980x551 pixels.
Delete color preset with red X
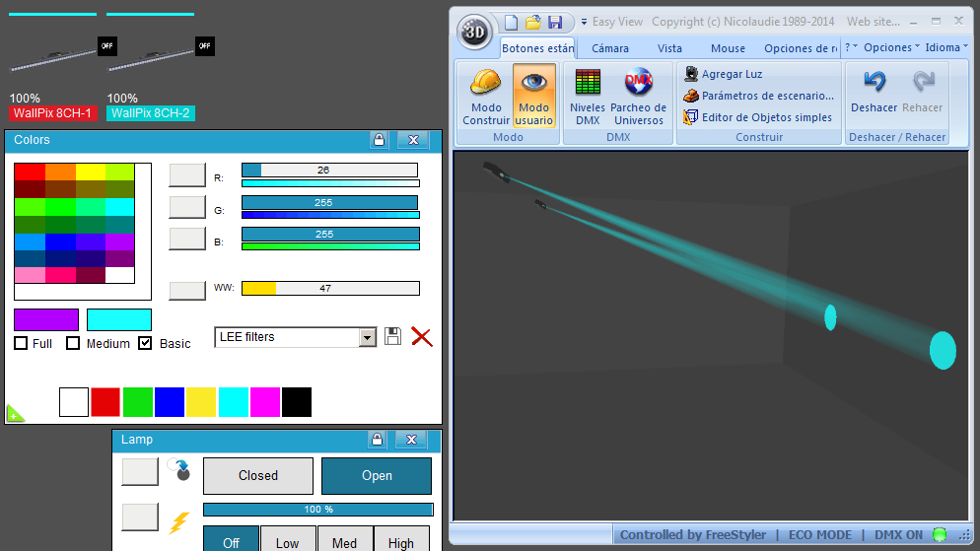(x=422, y=337)
